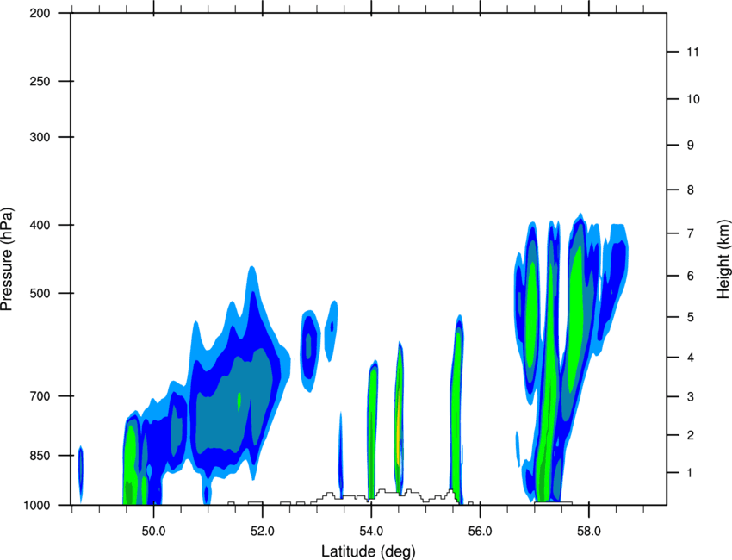Click the 52.0 latitude tick label
The image size is (732, 560).
pyautogui.click(x=263, y=531)
